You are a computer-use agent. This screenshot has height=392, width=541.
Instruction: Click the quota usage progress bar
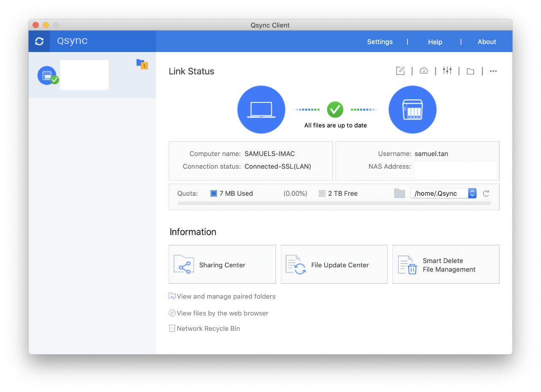[334, 203]
